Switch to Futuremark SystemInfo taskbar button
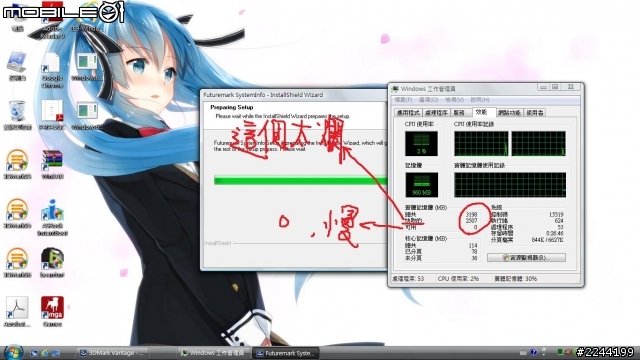 coord(286,353)
